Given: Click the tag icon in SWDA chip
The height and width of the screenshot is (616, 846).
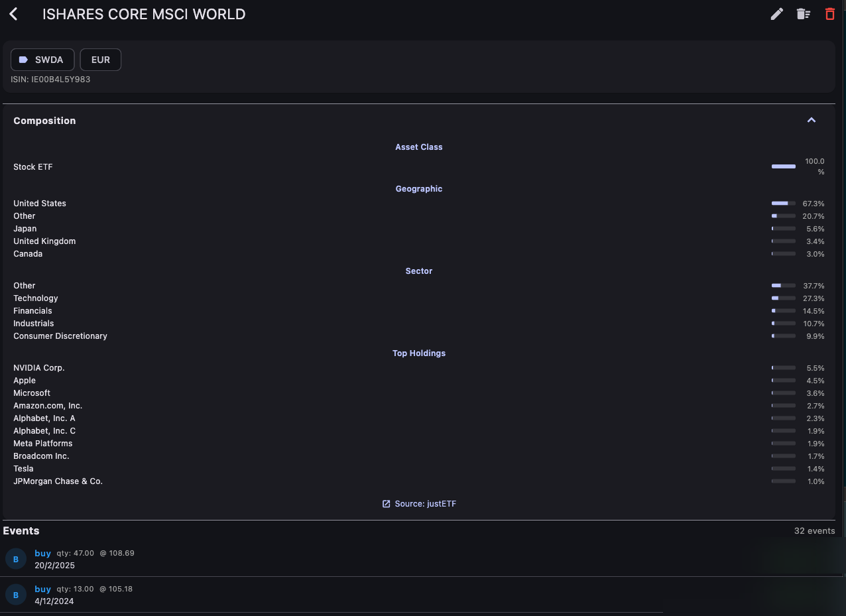Looking at the screenshot, I should pyautogui.click(x=24, y=60).
